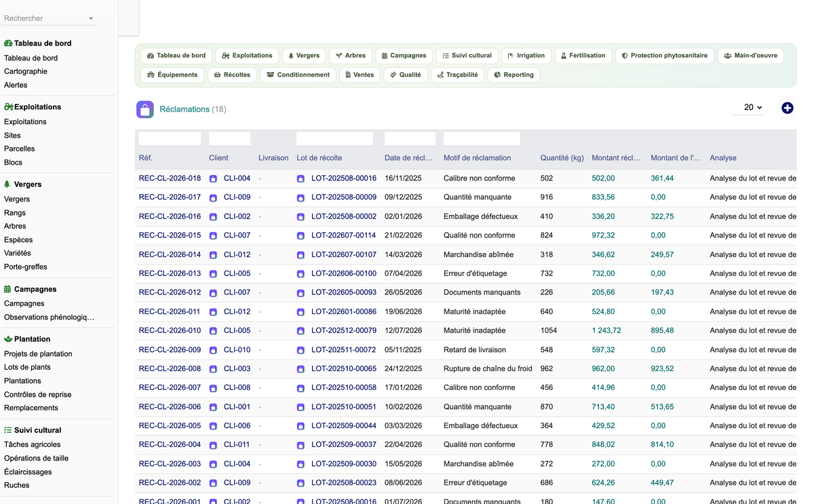
Task: Open the Conditionnement tab
Action: (x=298, y=75)
